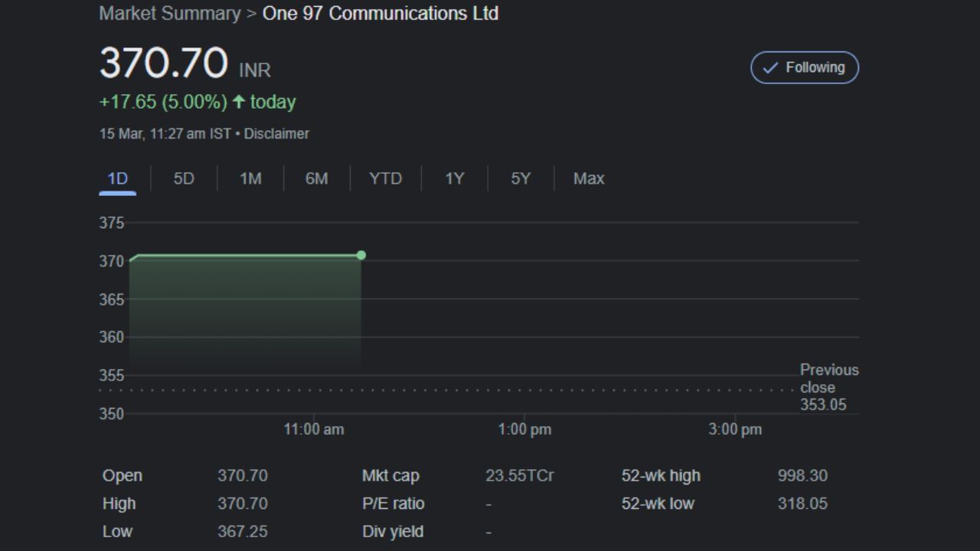This screenshot has height=551, width=980.
Task: Click the 52-wk low value 318.05
Action: 802,504
